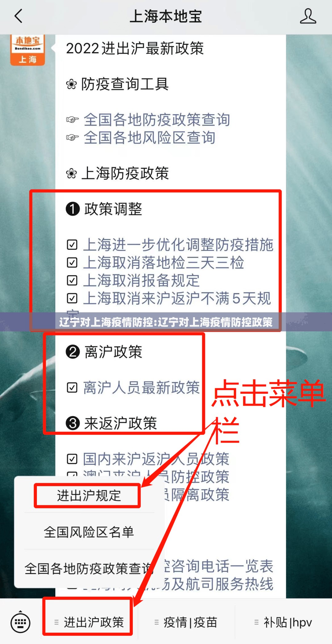Click the pointing hand icon beside 全国各地防疫政策查询
Screen dimensions: 332x644
coord(73,120)
